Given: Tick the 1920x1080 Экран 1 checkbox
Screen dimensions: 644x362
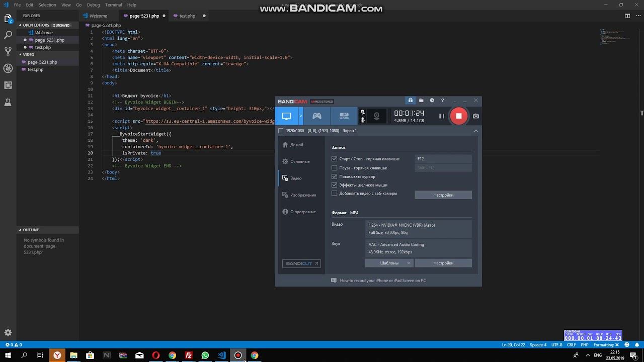Looking at the screenshot, I should click(281, 131).
